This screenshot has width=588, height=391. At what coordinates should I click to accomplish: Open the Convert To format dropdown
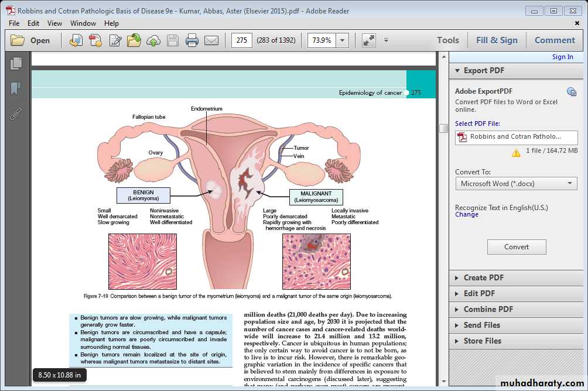[x=516, y=184]
